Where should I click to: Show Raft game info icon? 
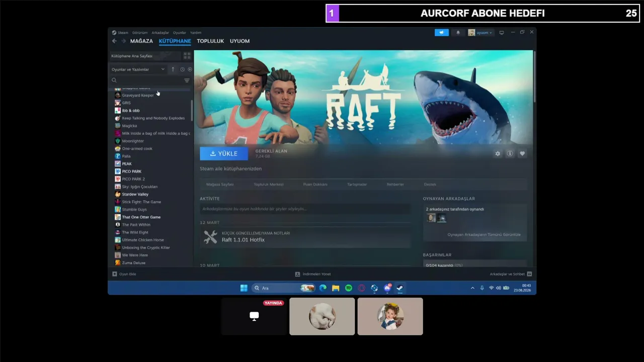(510, 153)
